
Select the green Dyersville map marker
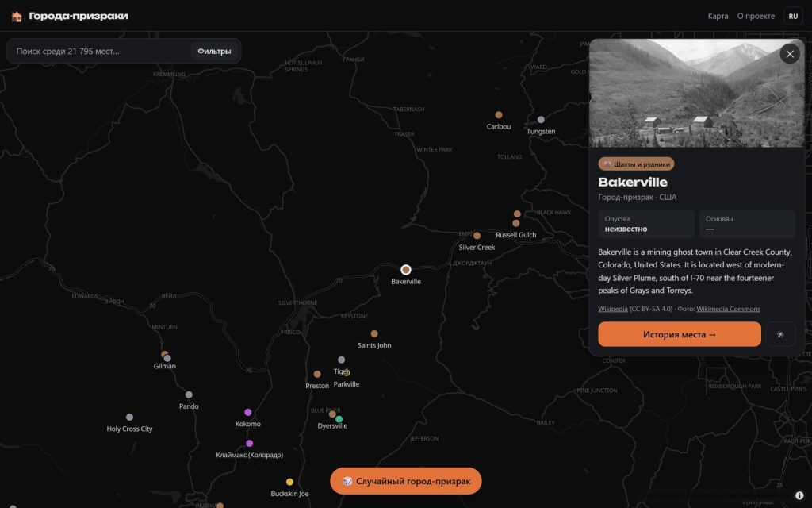coord(339,419)
